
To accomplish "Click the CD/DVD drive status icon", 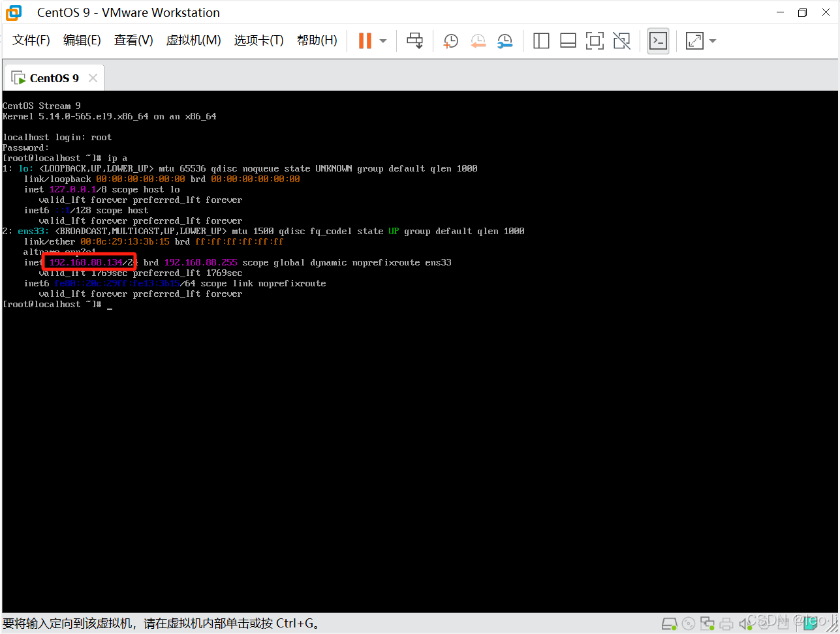I will pyautogui.click(x=688, y=624).
